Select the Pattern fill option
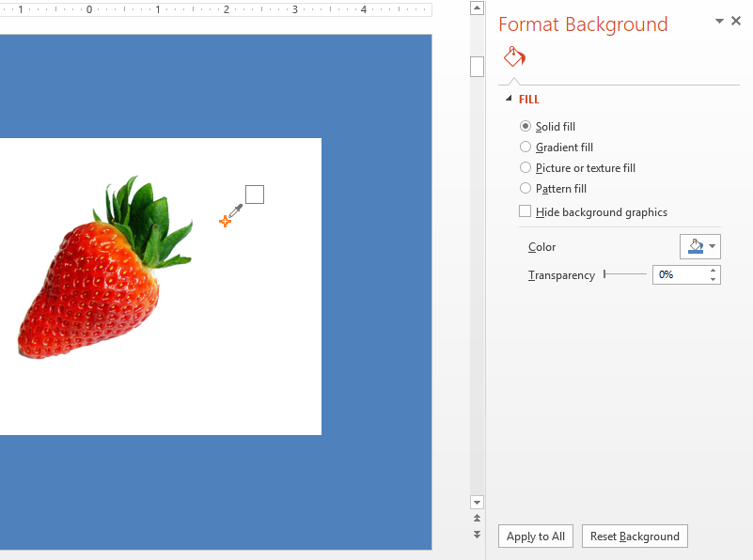Image resolution: width=753 pixels, height=560 pixels. (x=526, y=188)
